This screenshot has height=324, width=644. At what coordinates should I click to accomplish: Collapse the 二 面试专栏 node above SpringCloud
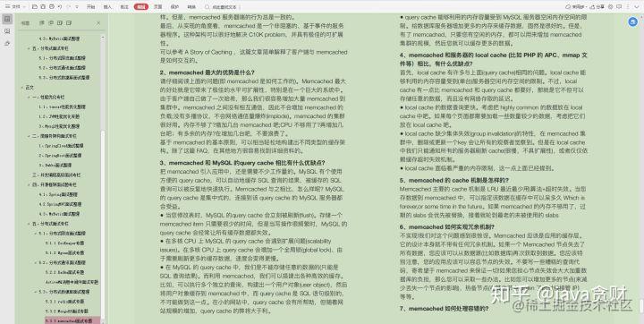(x=29, y=136)
